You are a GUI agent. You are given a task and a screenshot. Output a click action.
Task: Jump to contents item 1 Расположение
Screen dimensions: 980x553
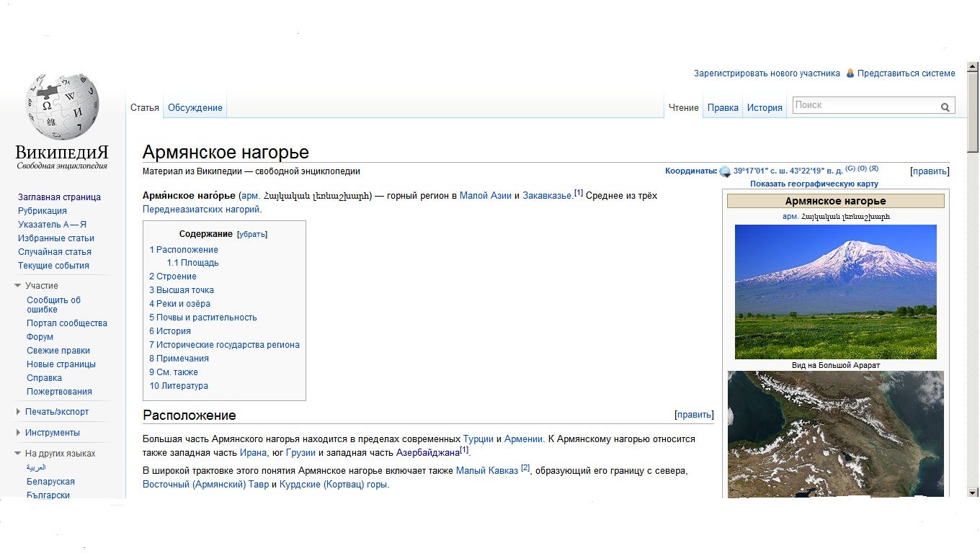pos(184,250)
